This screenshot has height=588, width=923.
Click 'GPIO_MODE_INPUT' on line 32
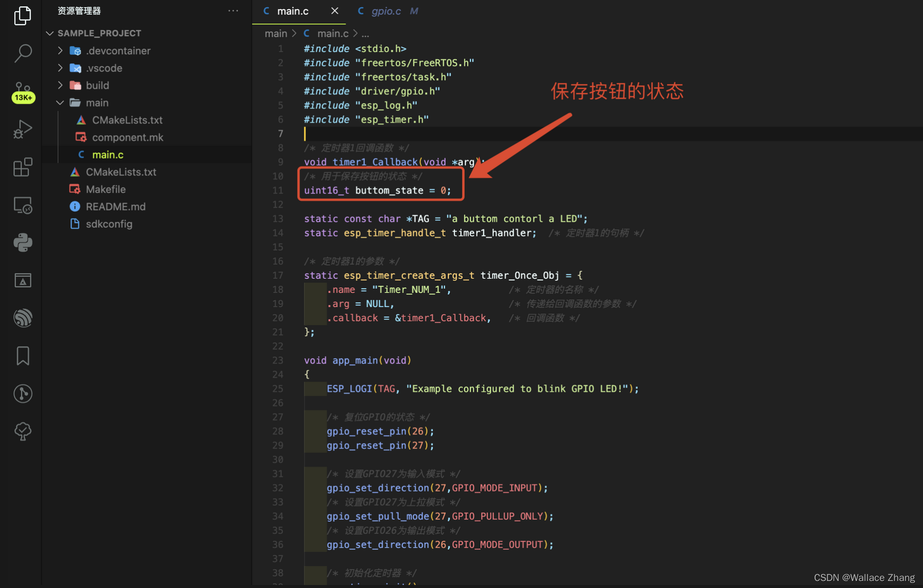(495, 488)
